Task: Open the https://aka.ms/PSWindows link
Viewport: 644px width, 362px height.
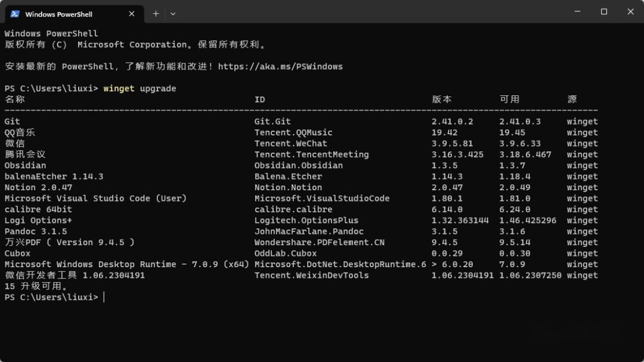Action: pos(280,67)
